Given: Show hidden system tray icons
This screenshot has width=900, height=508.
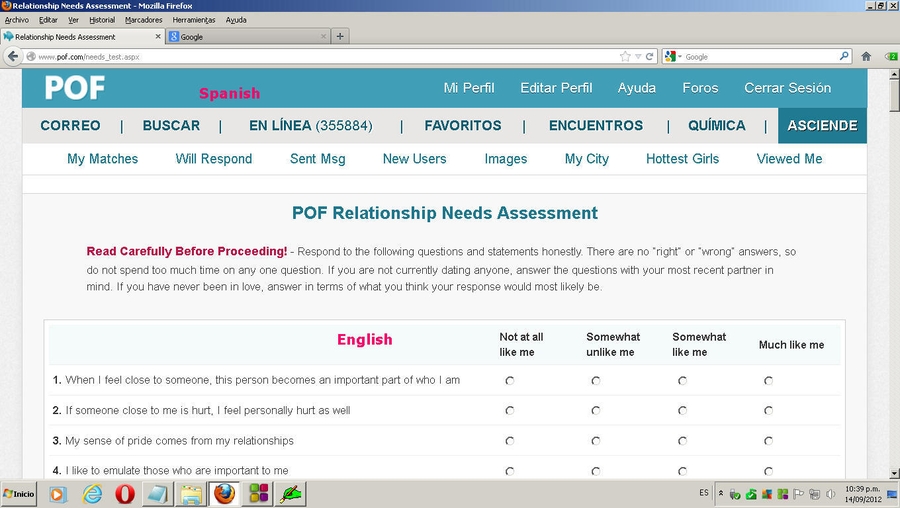Looking at the screenshot, I should [x=720, y=494].
